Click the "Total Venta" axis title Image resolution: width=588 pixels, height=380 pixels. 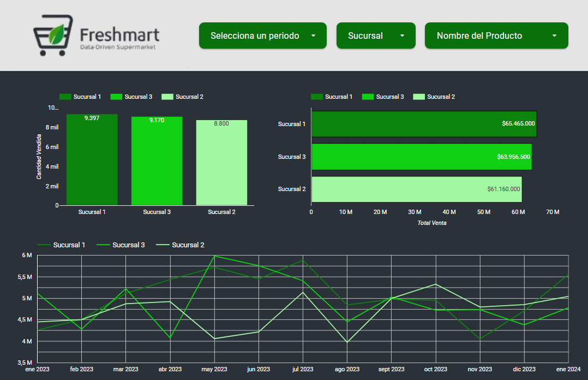click(432, 223)
